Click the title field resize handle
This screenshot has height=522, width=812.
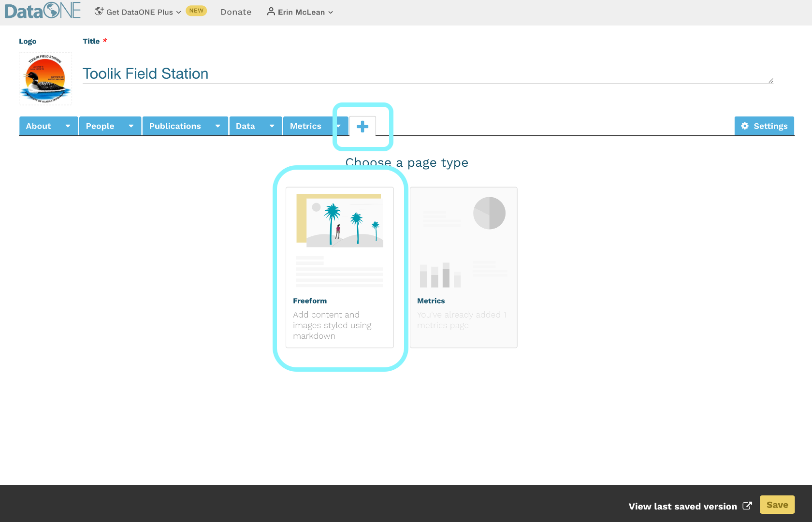770,81
